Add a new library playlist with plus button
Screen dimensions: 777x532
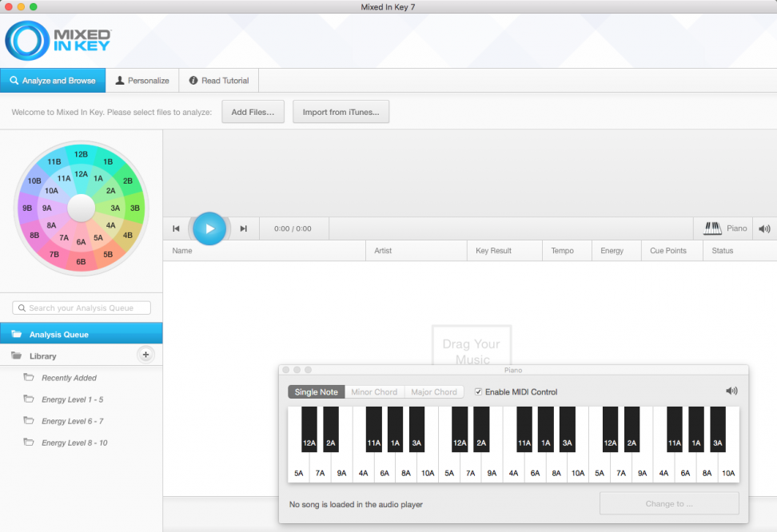click(145, 355)
